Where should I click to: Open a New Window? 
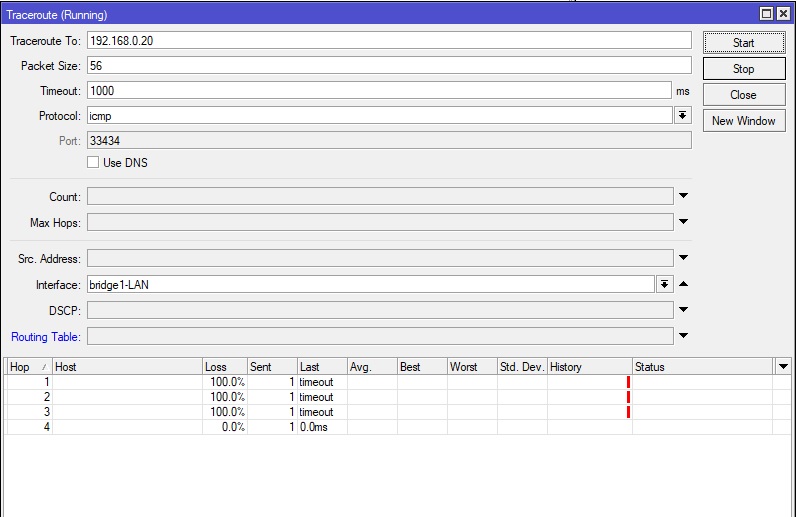744,120
